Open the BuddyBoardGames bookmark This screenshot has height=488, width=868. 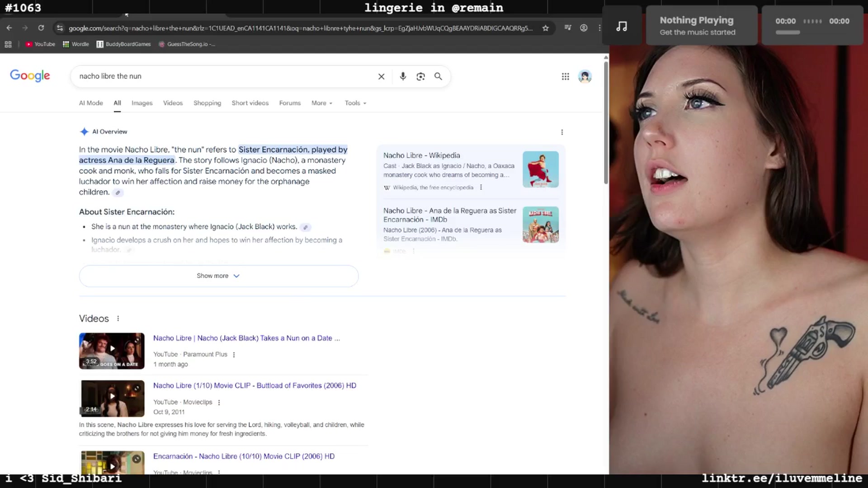(123, 44)
